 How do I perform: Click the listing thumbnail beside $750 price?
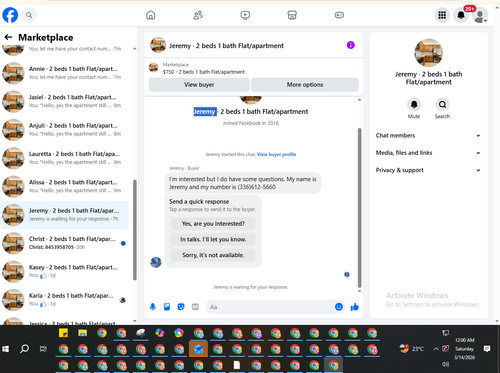coord(154,68)
